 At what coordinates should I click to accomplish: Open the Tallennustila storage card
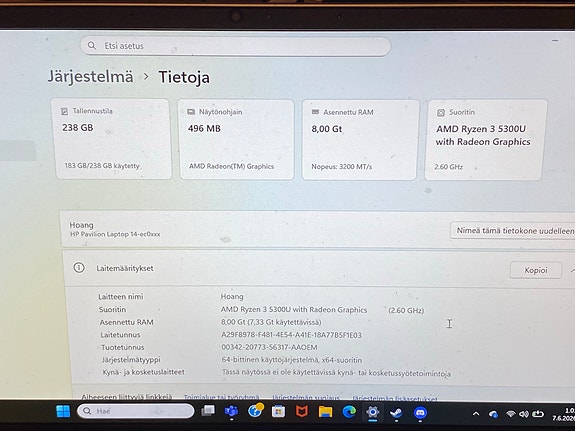click(112, 139)
